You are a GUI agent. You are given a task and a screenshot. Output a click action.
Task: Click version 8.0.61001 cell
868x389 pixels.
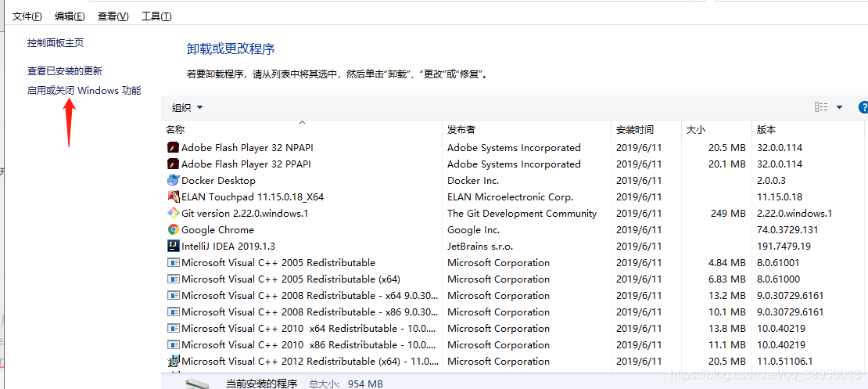point(780,263)
